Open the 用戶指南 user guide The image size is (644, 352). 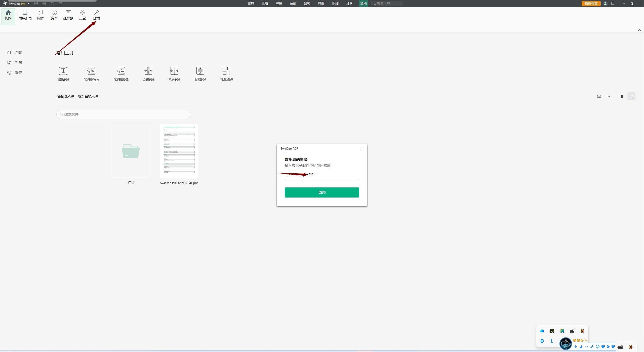click(25, 15)
